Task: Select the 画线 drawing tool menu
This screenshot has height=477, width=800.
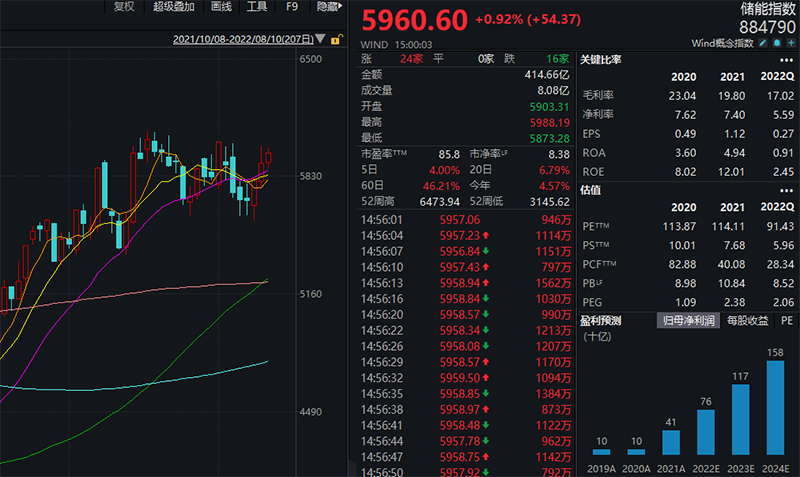Action: click(x=222, y=7)
